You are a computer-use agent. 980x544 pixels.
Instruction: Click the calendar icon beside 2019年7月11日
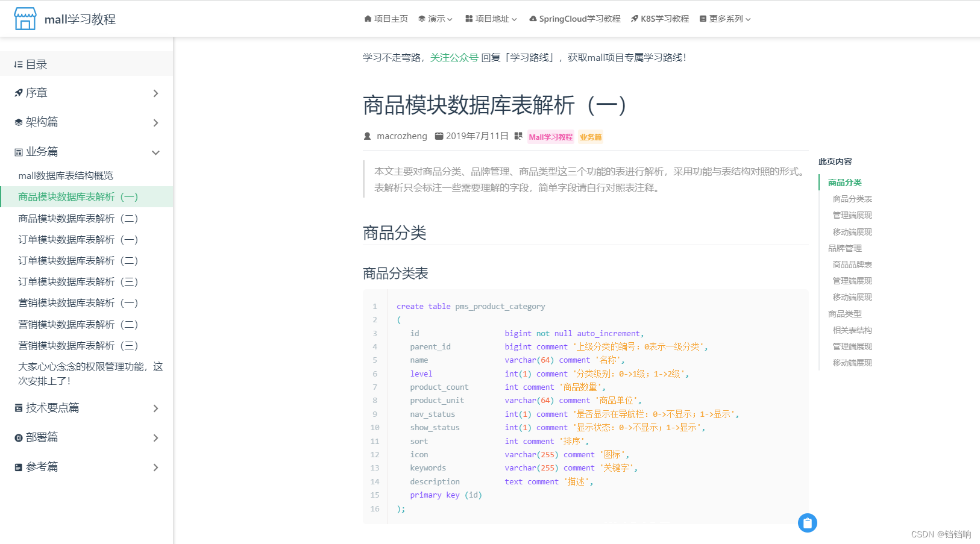pos(439,136)
